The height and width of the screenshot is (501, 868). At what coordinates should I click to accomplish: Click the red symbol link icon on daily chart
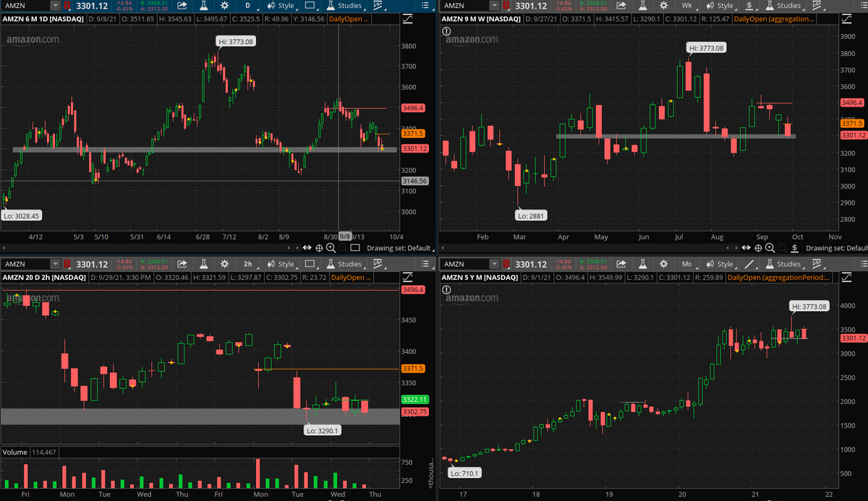[67, 6]
